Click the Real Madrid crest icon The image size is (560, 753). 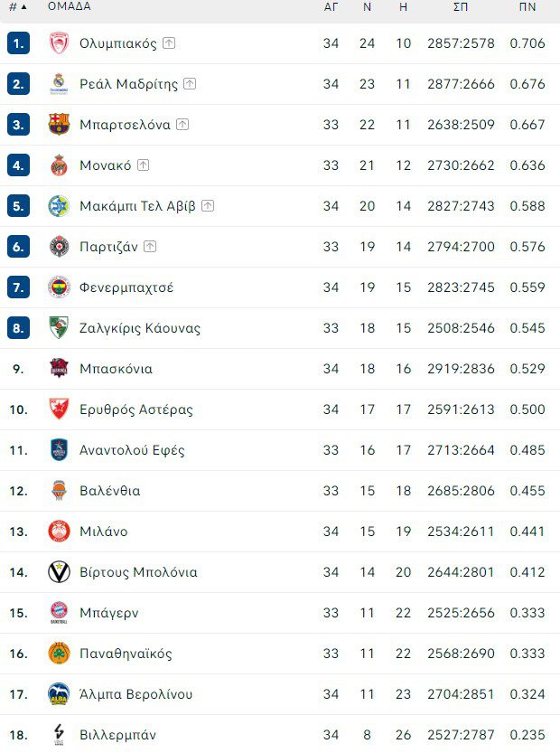[59, 84]
